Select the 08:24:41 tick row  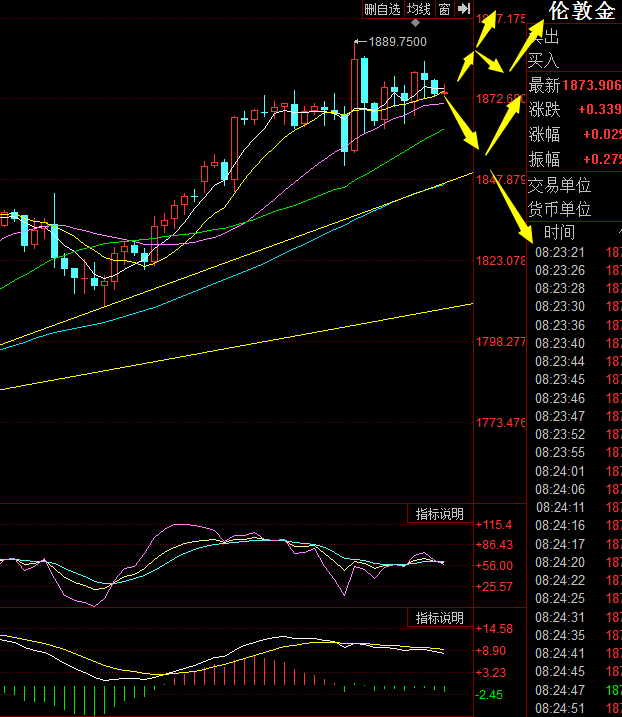pyautogui.click(x=578, y=653)
